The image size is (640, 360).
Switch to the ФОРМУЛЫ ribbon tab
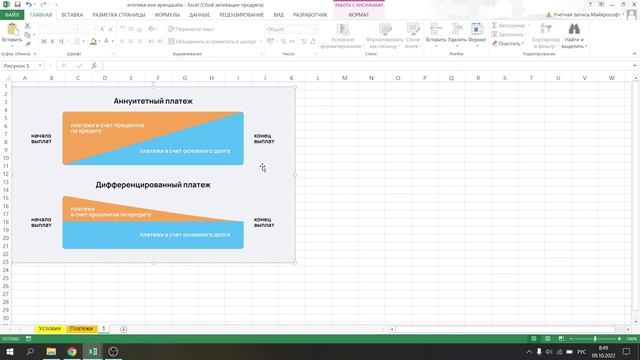coord(167,15)
